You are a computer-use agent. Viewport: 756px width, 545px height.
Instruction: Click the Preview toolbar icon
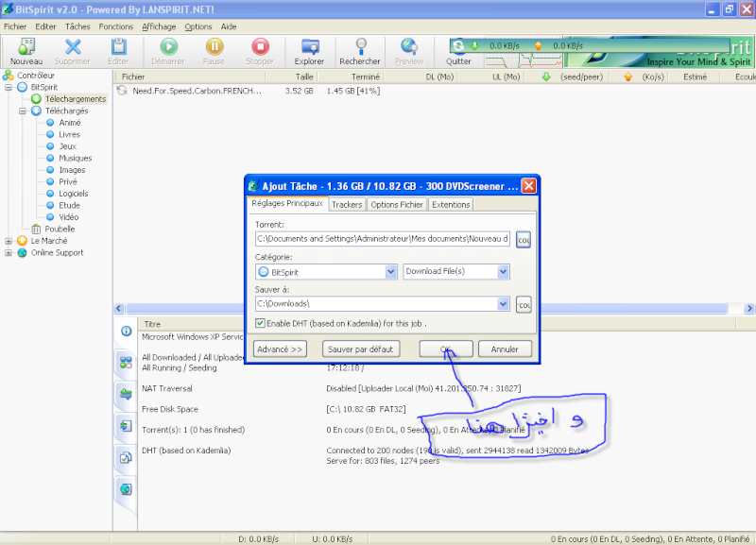(x=409, y=47)
